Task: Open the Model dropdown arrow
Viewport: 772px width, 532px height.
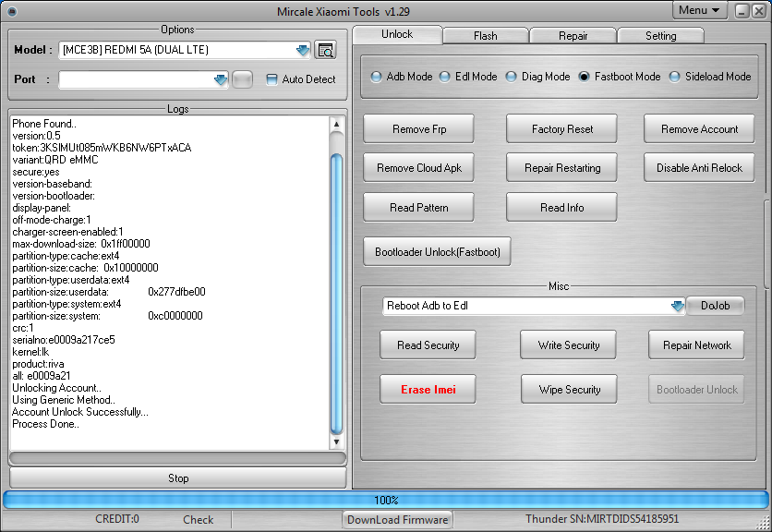Action: tap(303, 50)
